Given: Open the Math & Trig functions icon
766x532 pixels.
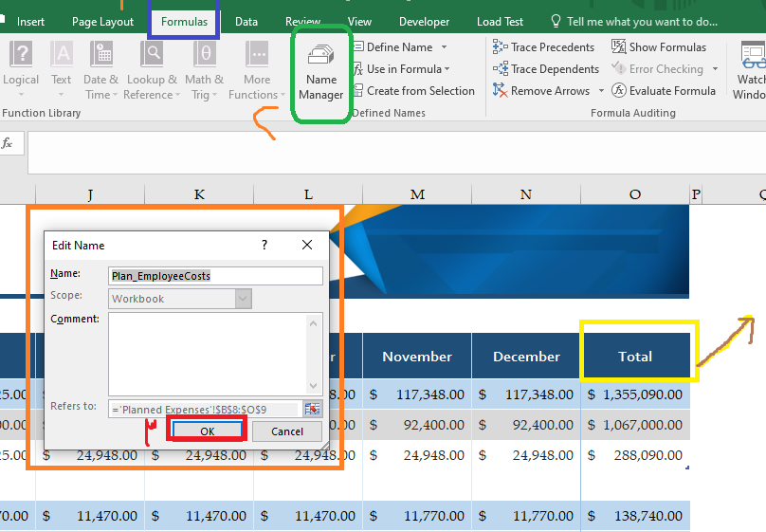Looking at the screenshot, I should click(x=204, y=69).
